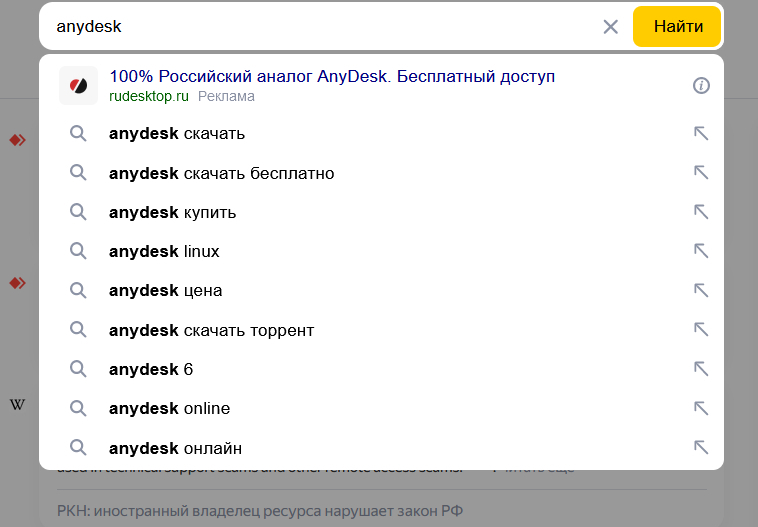
Task: Select suggestion 'anydesk linux'
Action: click(x=381, y=251)
